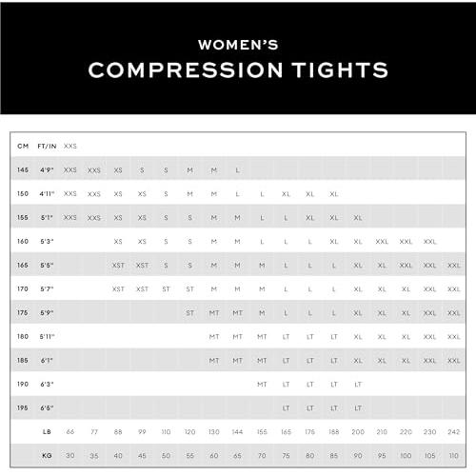The width and height of the screenshot is (476, 476).
Task: Click the 65 kg weight value
Action: [237, 456]
